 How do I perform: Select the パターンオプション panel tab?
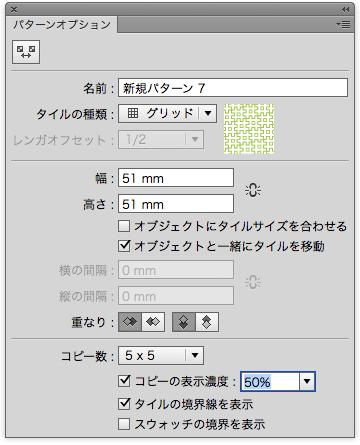click(x=62, y=24)
